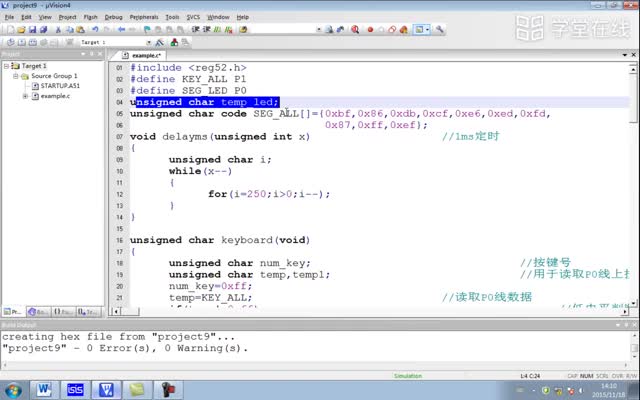Open the SVCS menu
640x400 pixels.
[x=193, y=17]
